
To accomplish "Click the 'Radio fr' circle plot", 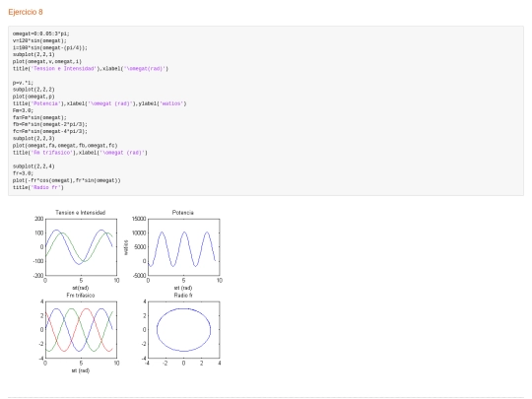I will click(183, 329).
